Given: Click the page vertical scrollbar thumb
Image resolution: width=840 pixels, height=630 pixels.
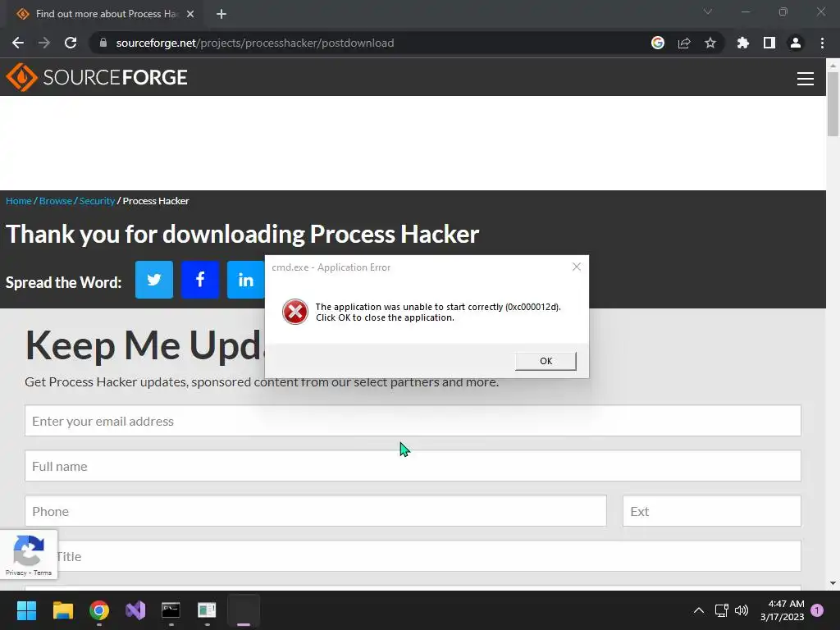Looking at the screenshot, I should click(x=833, y=103).
